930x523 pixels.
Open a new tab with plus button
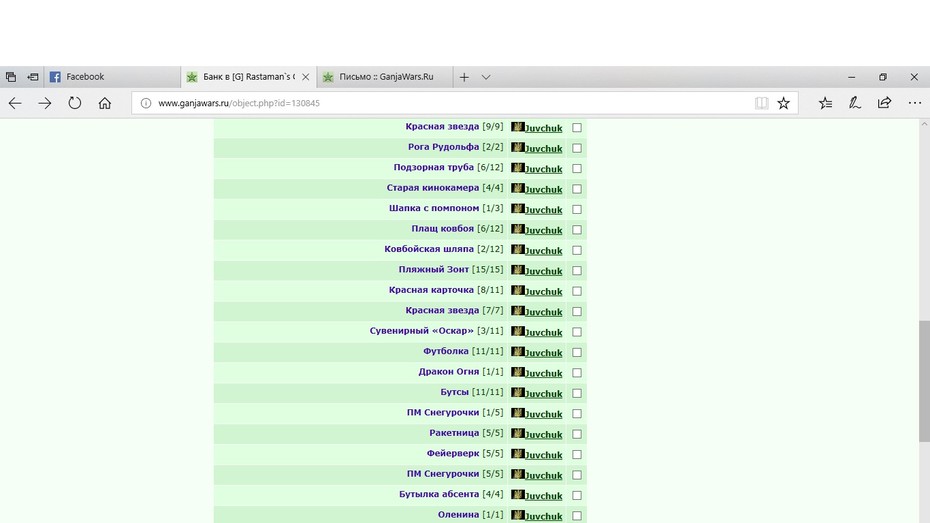(464, 77)
